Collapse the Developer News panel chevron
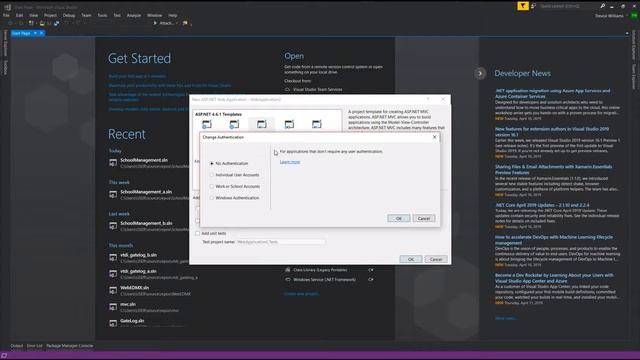The height and width of the screenshot is (360, 640). click(480, 73)
